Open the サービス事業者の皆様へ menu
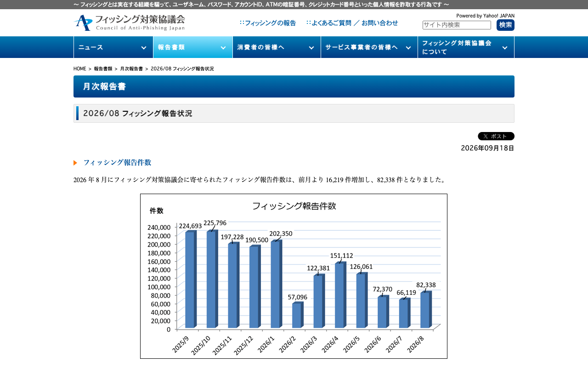588x368 pixels. [369, 47]
